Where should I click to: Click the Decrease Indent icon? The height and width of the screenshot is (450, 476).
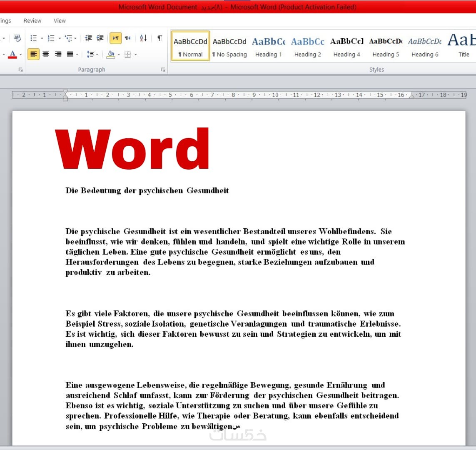[88, 38]
